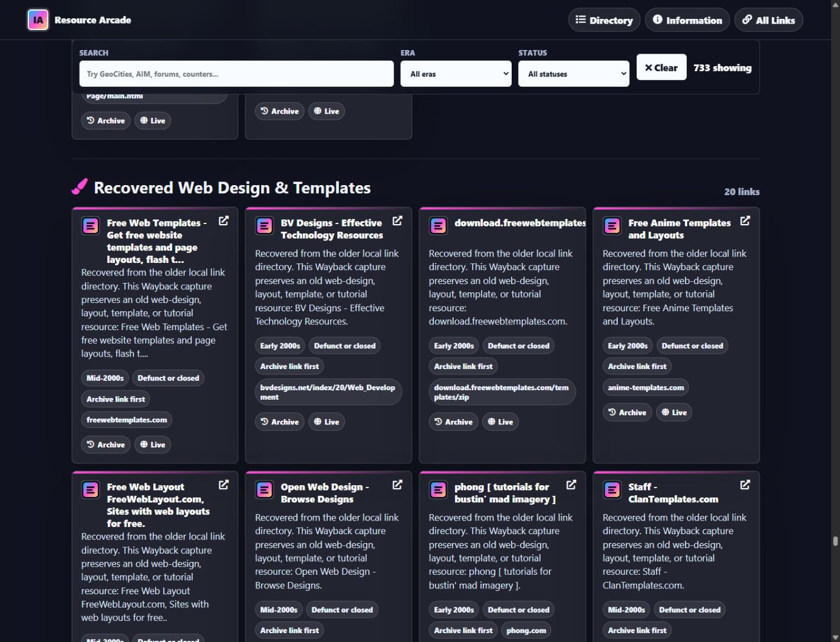Click the BV Designs - Effective Technology Resources title
This screenshot has height=642, width=840.
pyautogui.click(x=332, y=229)
